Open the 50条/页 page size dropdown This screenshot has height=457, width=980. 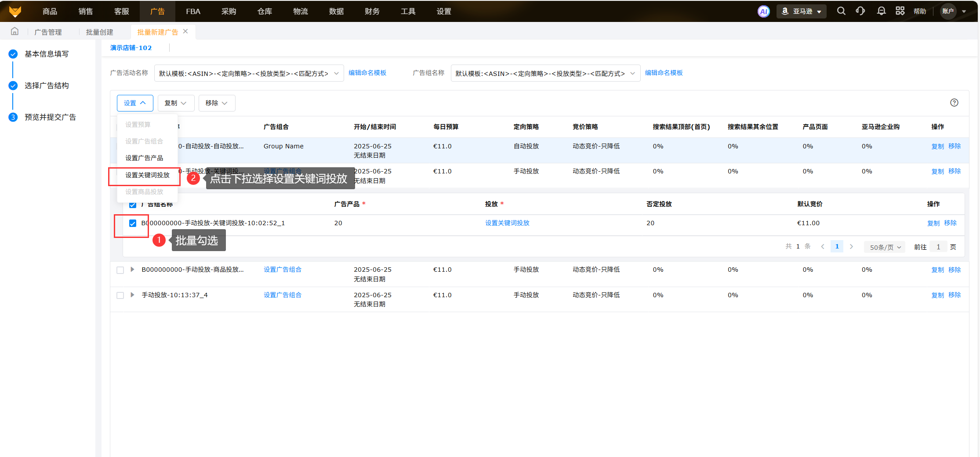(885, 247)
